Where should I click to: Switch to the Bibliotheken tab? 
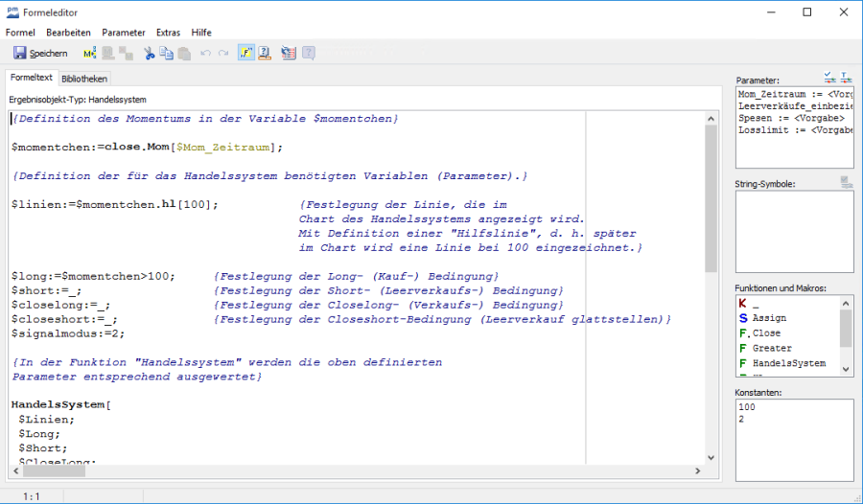point(85,79)
